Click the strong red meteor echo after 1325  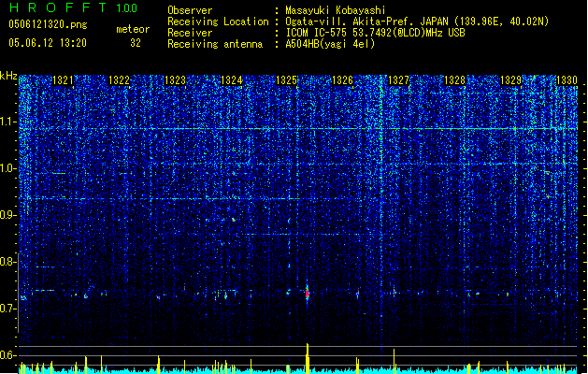pos(308,293)
